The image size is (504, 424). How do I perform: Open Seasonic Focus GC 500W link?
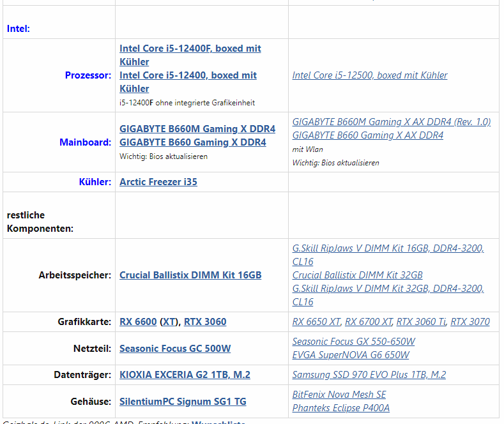pos(175,349)
